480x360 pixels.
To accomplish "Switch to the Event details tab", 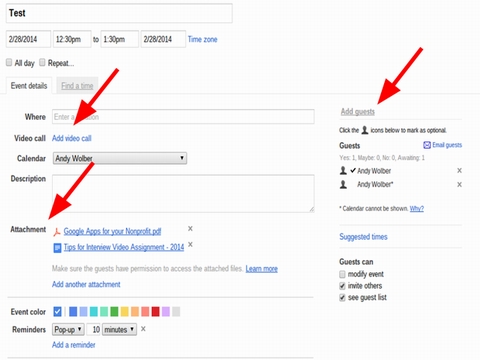I will click(29, 86).
